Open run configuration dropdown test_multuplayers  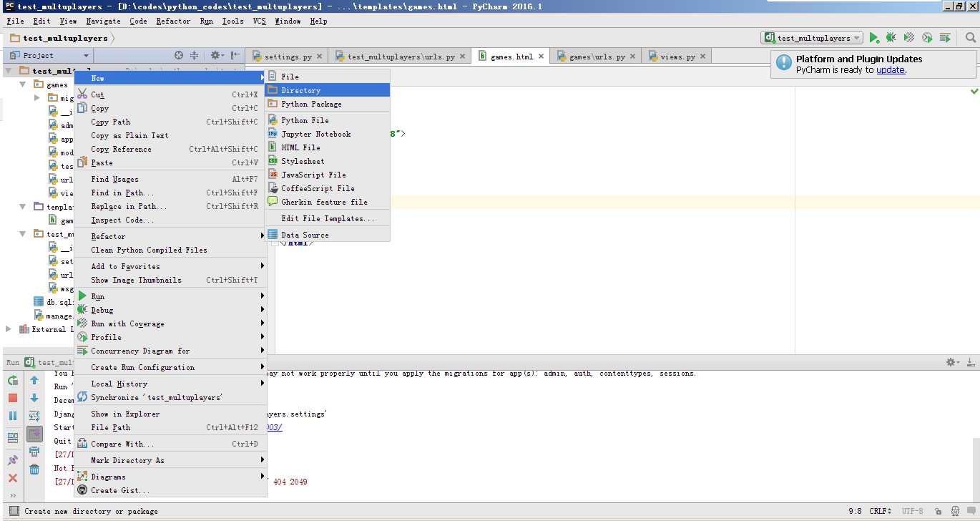[812, 38]
